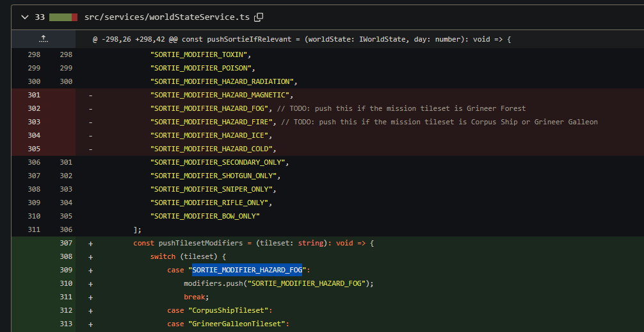Expand hidden lines above line 298

pyautogui.click(x=44, y=40)
